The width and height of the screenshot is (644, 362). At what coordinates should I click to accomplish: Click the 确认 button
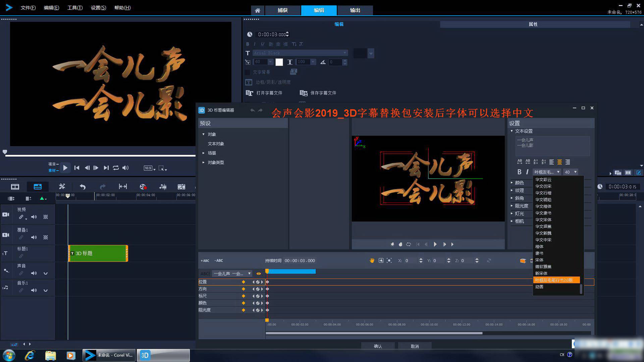(378, 346)
